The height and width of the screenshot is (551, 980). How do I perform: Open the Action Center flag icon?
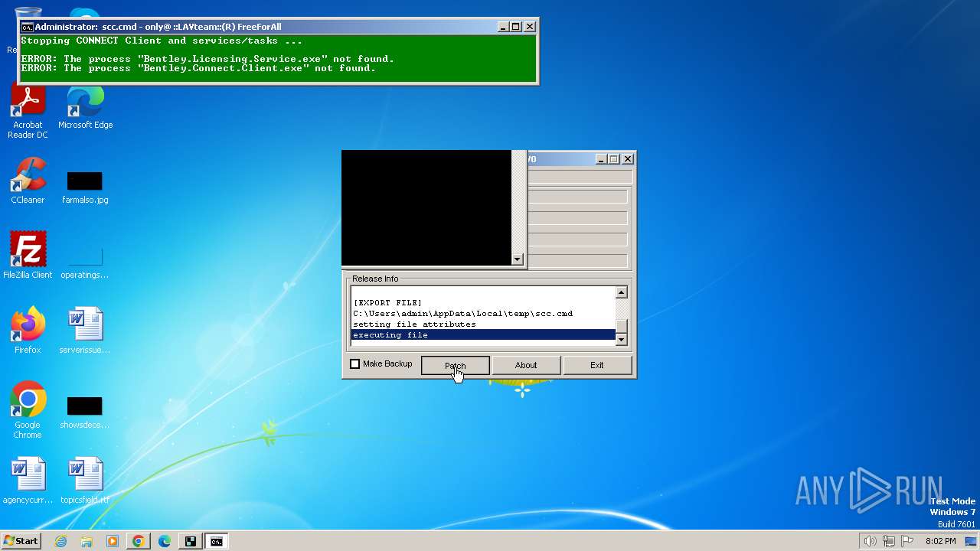908,541
